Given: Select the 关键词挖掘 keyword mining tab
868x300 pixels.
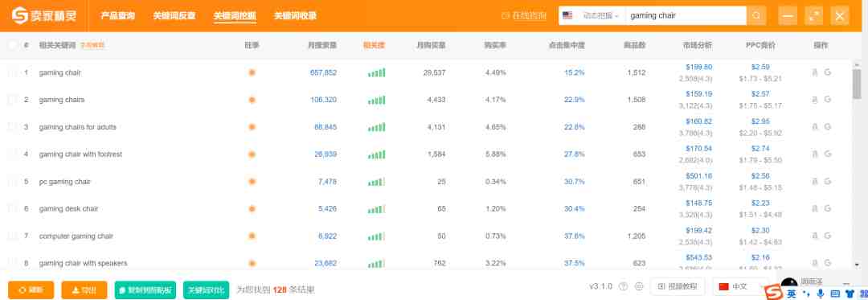Looking at the screenshot, I should tap(235, 15).
